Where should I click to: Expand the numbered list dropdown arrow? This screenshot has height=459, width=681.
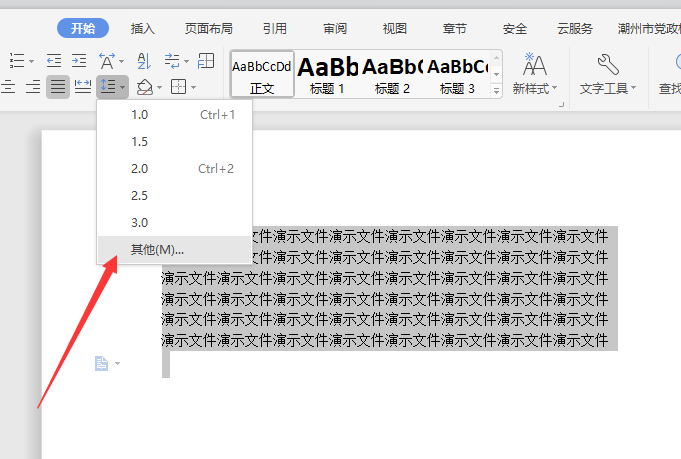pyautogui.click(x=31, y=61)
